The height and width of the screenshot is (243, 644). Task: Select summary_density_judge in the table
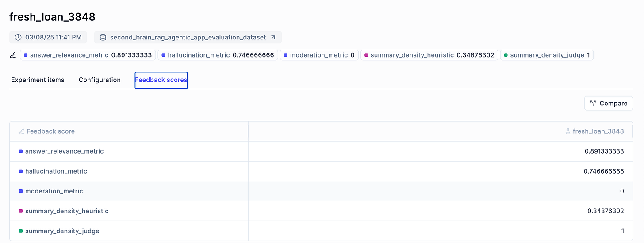coord(62,231)
